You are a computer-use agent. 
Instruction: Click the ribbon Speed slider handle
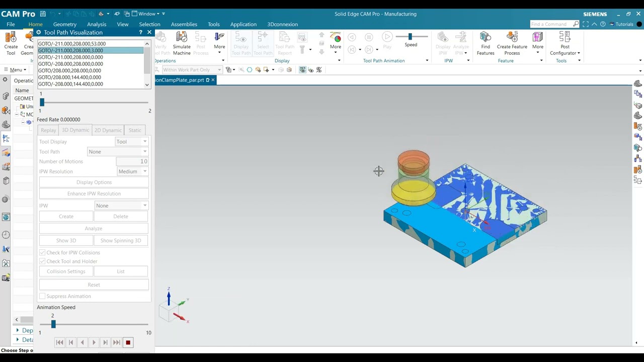click(410, 36)
